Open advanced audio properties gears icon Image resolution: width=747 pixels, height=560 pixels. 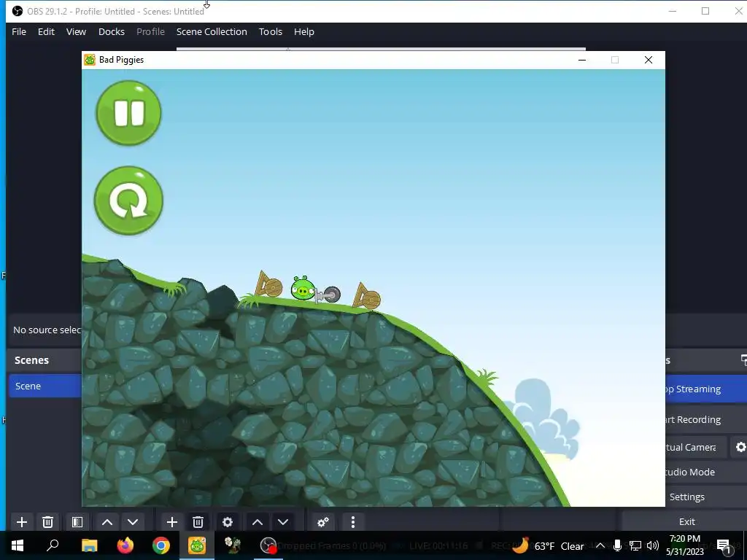(323, 522)
